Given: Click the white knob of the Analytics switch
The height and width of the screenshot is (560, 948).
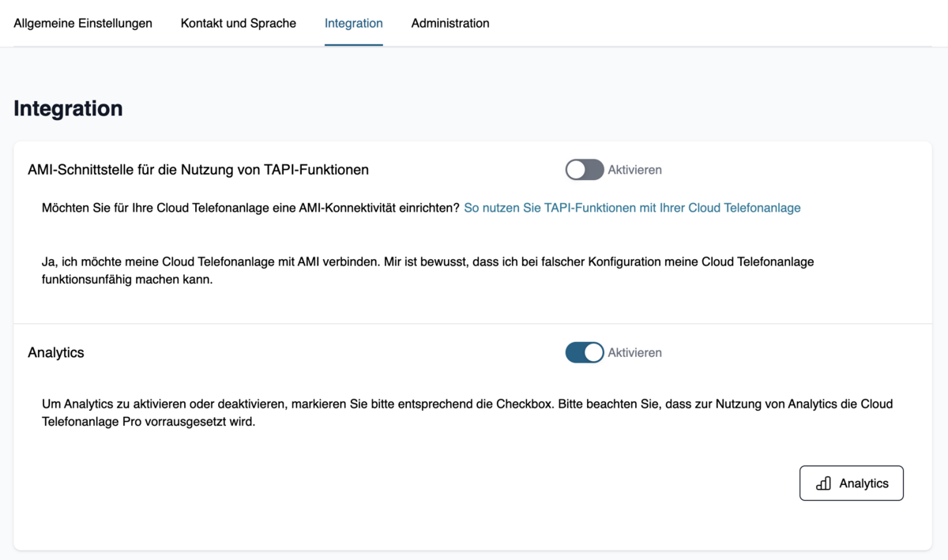Looking at the screenshot, I should tap(593, 352).
